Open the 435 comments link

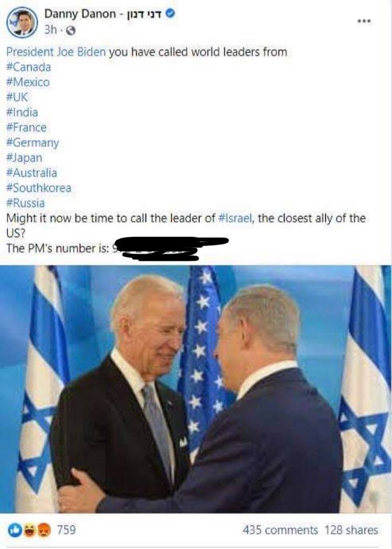point(280,530)
